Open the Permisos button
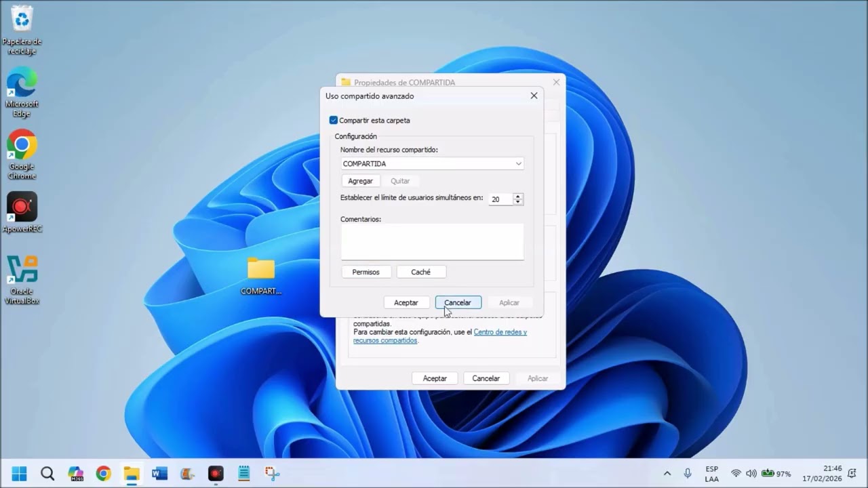 point(366,272)
